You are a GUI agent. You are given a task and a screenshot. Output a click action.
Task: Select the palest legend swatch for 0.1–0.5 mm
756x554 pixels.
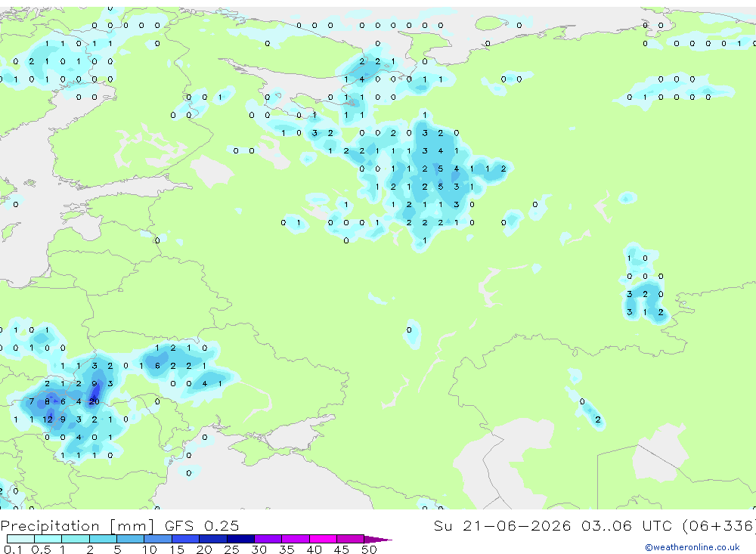[x=20, y=539]
